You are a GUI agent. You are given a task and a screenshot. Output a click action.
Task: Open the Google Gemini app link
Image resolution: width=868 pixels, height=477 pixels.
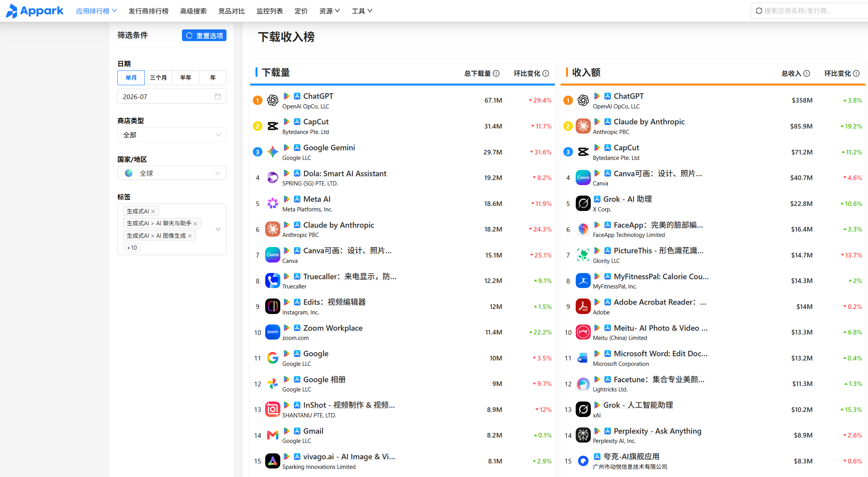[x=329, y=148]
